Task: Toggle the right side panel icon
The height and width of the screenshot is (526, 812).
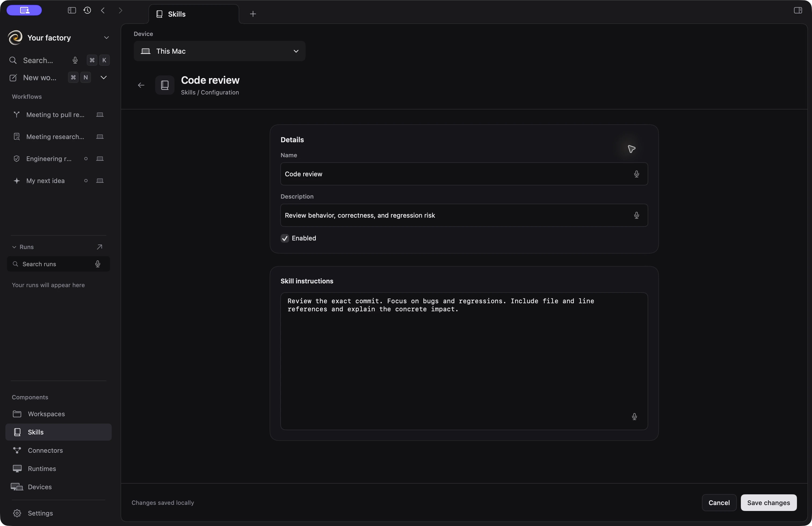Action: [x=798, y=10]
